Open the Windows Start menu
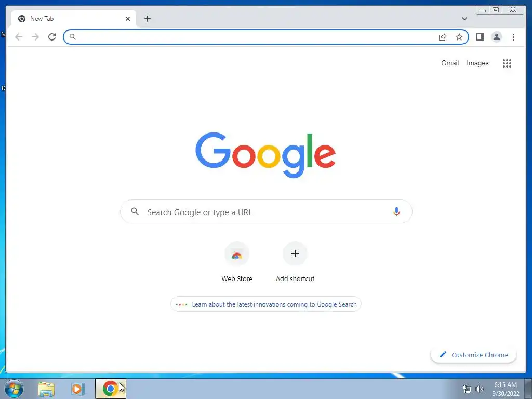The image size is (532, 399). (14, 389)
